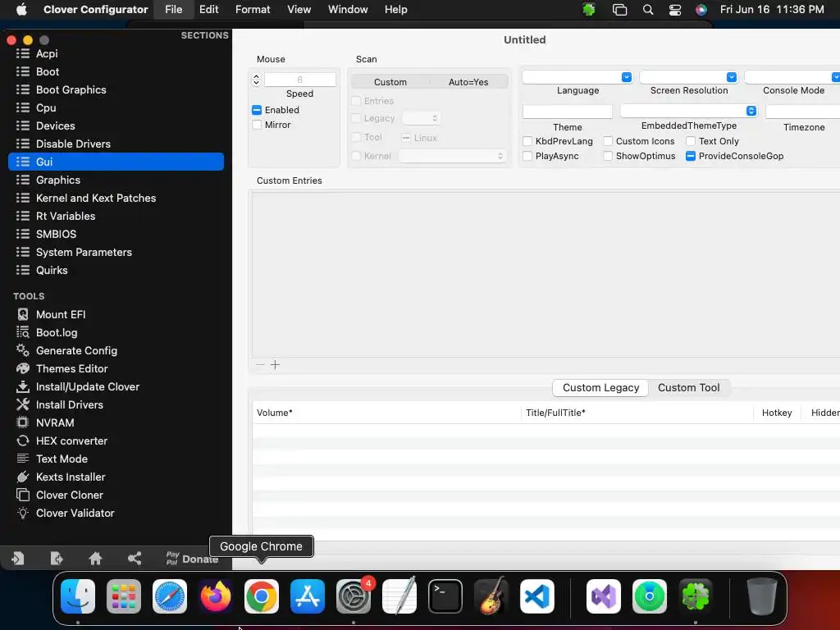Click the Timezone input field
Image resolution: width=840 pixels, height=630 pixels.
[x=803, y=112]
